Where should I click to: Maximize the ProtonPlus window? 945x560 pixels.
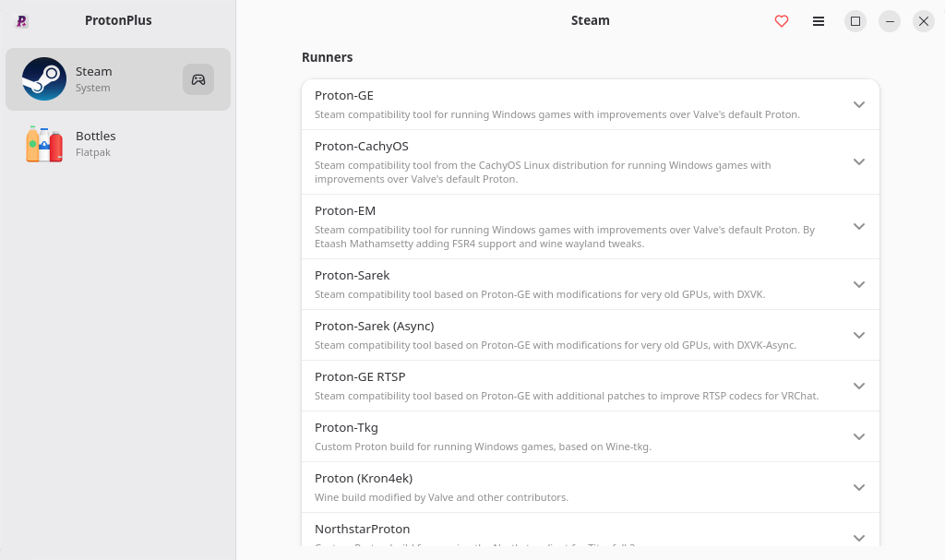(x=855, y=21)
